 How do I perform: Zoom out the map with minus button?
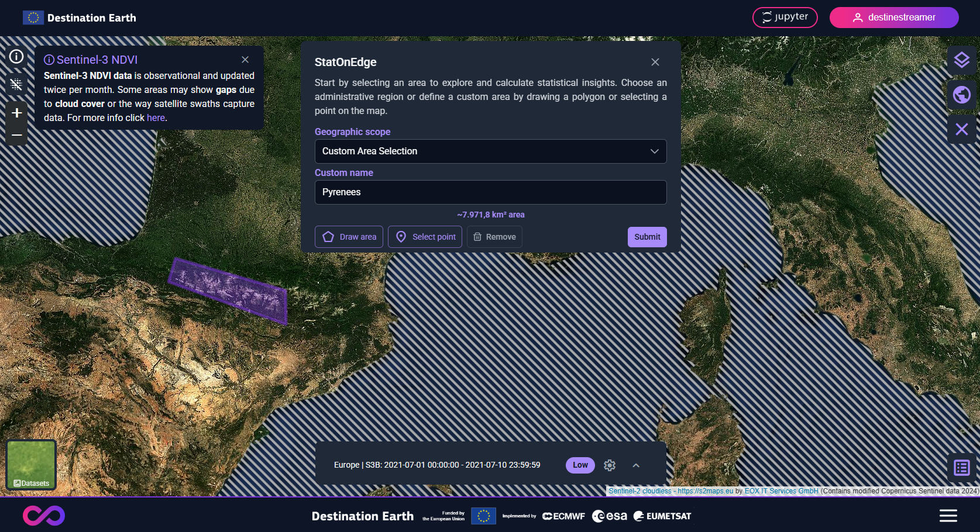point(16,135)
